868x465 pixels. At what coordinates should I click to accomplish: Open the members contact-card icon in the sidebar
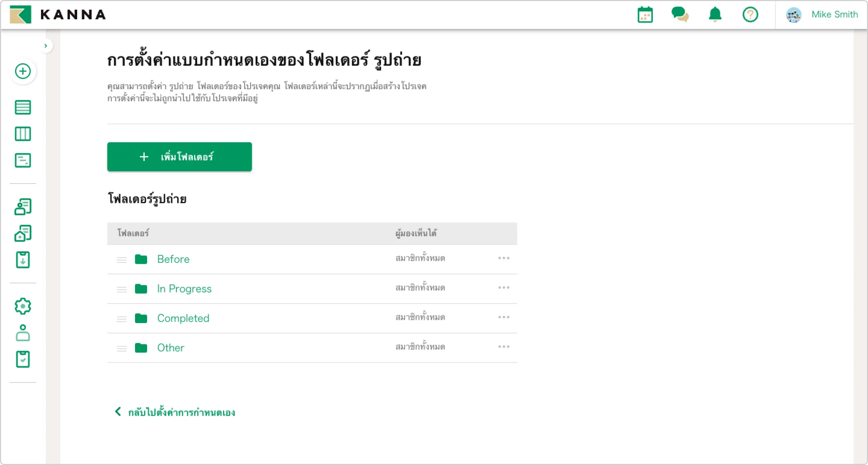(x=23, y=207)
